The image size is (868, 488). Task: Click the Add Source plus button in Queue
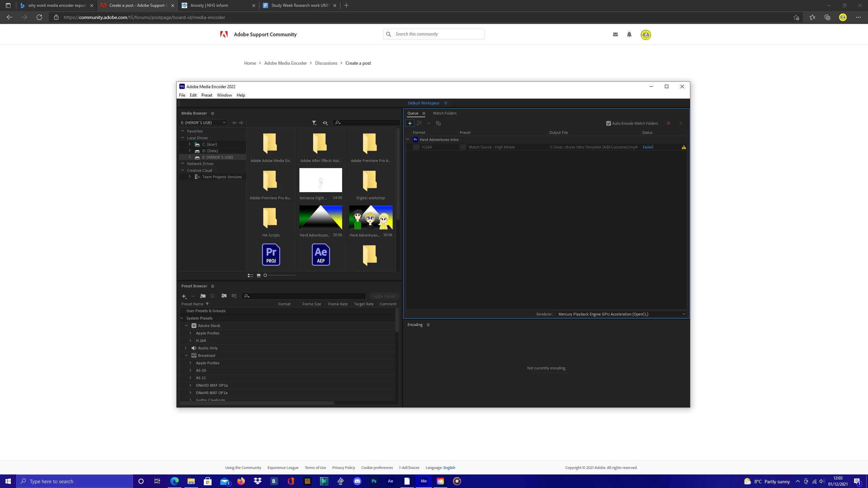410,123
